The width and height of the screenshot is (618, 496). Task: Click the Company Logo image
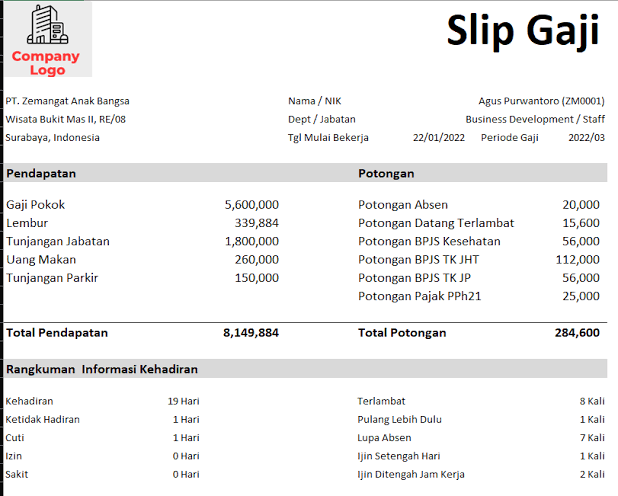point(46,40)
